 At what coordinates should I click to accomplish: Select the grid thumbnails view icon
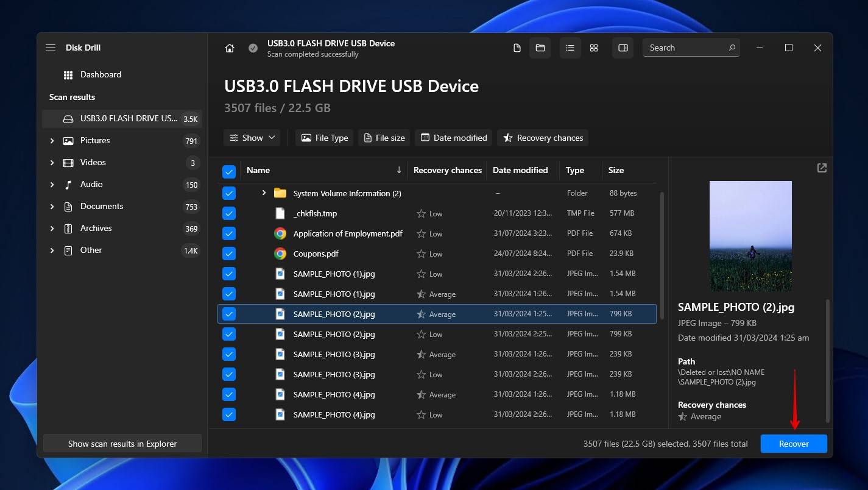tap(594, 48)
